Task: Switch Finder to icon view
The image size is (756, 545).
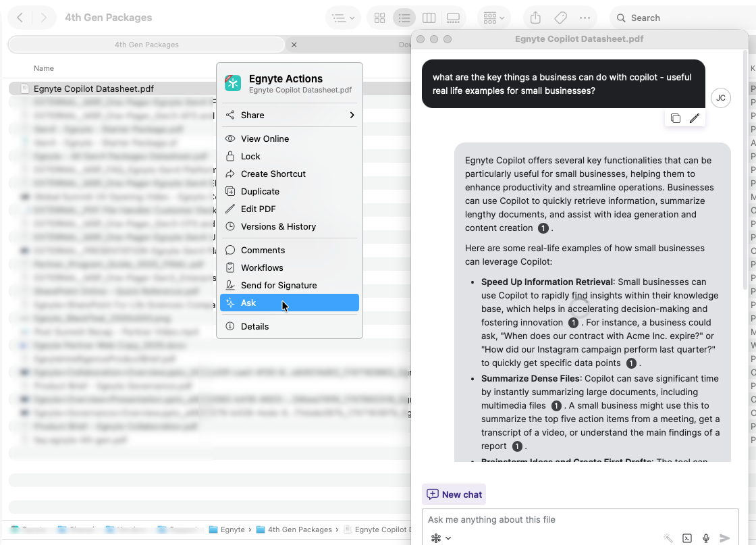Action: 380,18
